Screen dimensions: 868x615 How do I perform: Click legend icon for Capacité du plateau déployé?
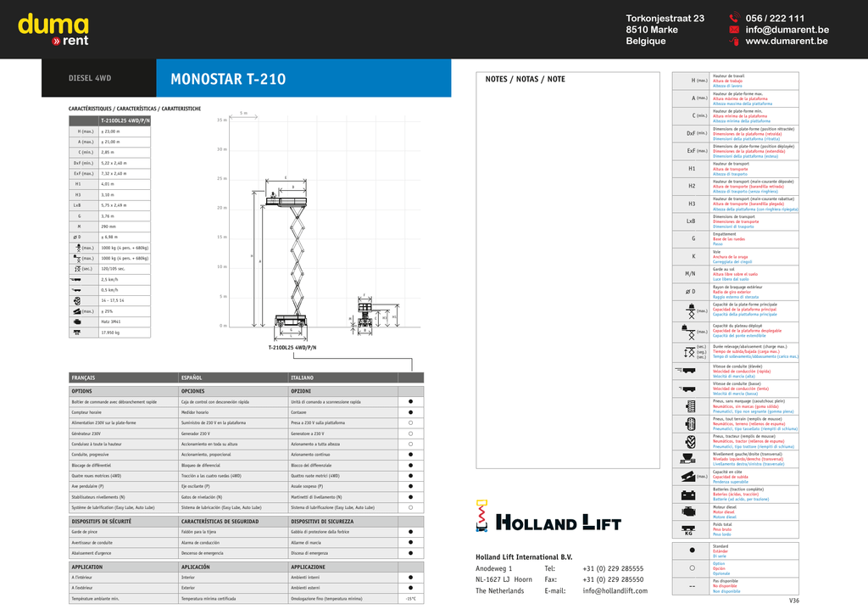coord(688,332)
